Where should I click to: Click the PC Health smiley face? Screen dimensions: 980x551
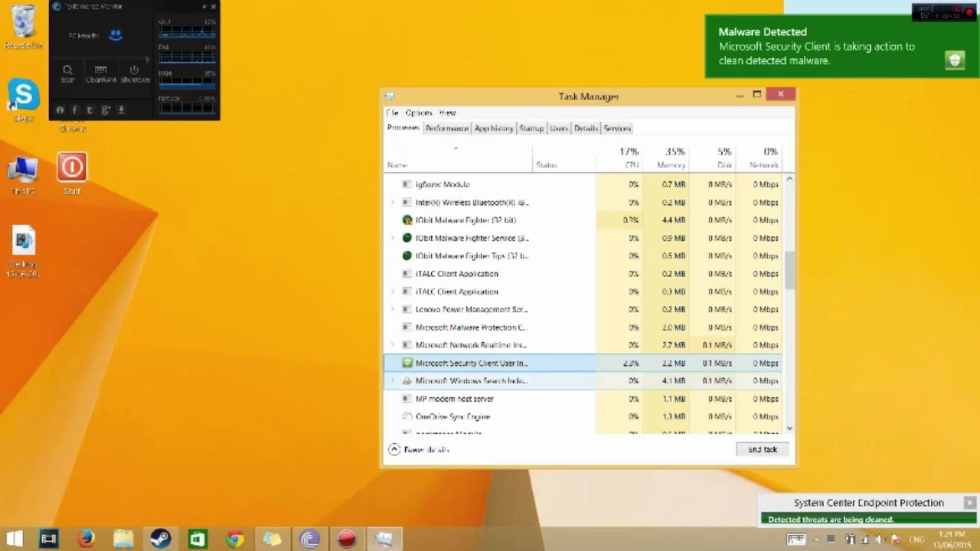(116, 35)
